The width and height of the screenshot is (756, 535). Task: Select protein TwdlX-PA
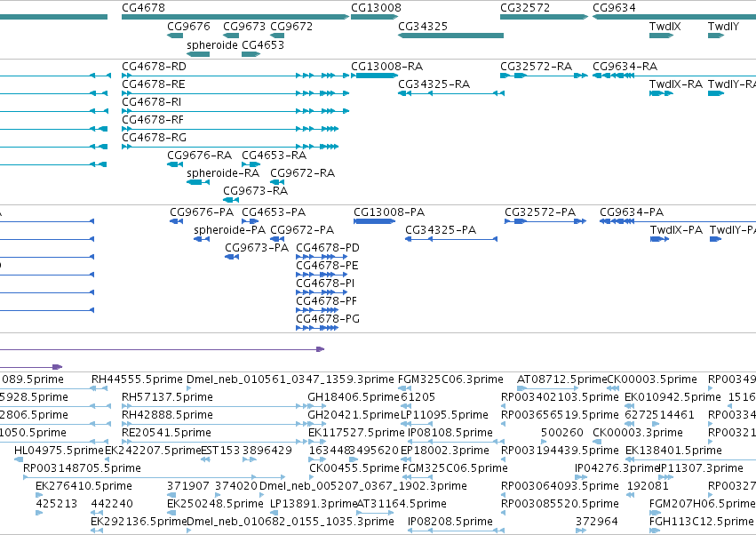[x=676, y=230]
